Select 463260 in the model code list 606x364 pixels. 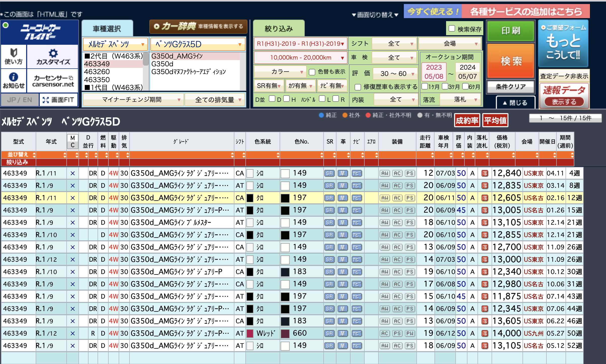[x=97, y=72]
